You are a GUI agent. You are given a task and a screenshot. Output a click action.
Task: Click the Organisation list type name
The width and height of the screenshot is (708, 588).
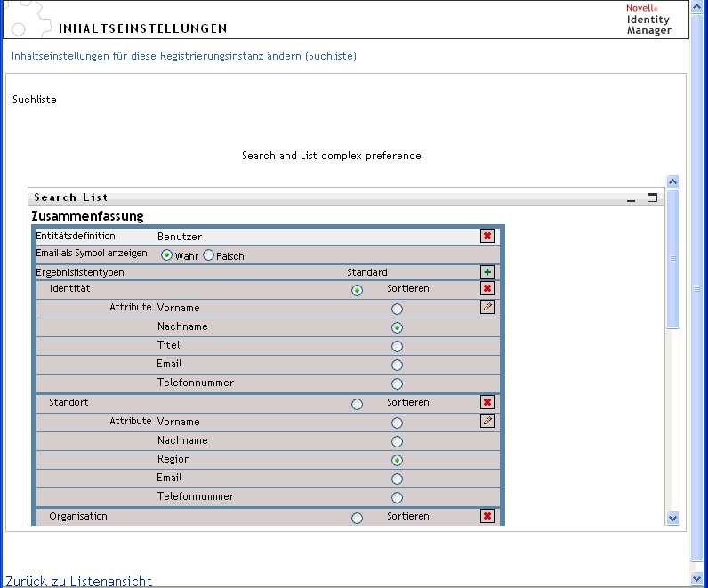pos(78,516)
